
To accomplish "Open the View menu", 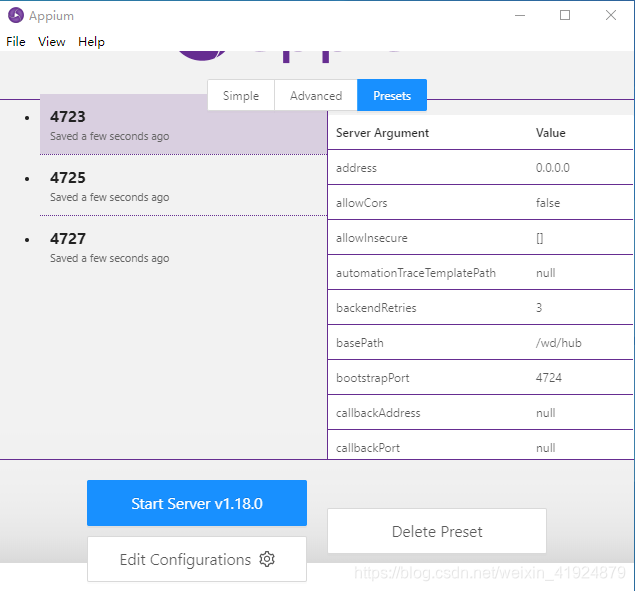I will 51,42.
